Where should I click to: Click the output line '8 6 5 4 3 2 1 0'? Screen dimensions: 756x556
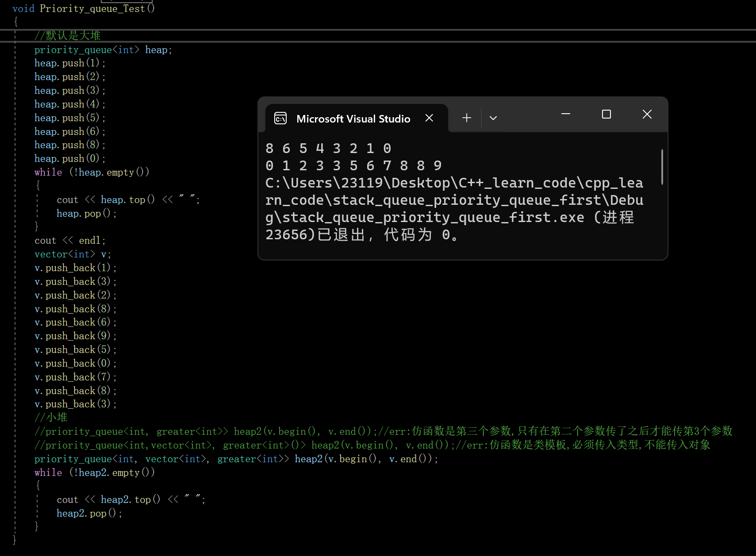328,148
